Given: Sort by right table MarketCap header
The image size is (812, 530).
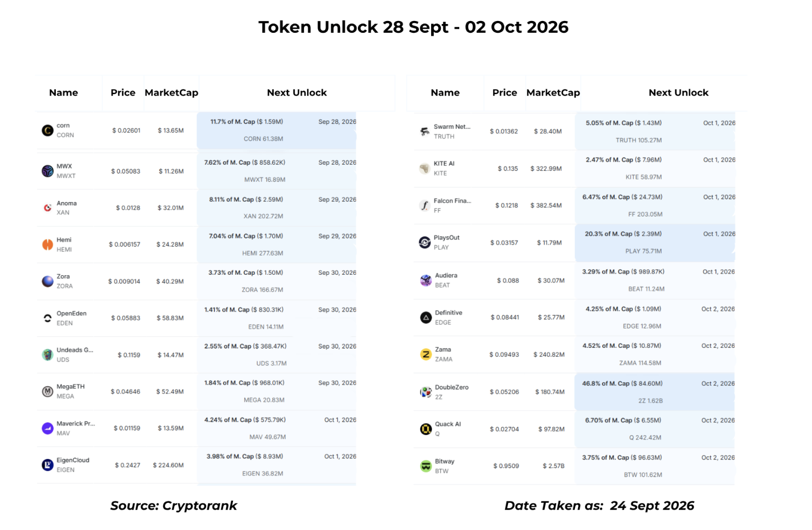Looking at the screenshot, I should coord(553,93).
